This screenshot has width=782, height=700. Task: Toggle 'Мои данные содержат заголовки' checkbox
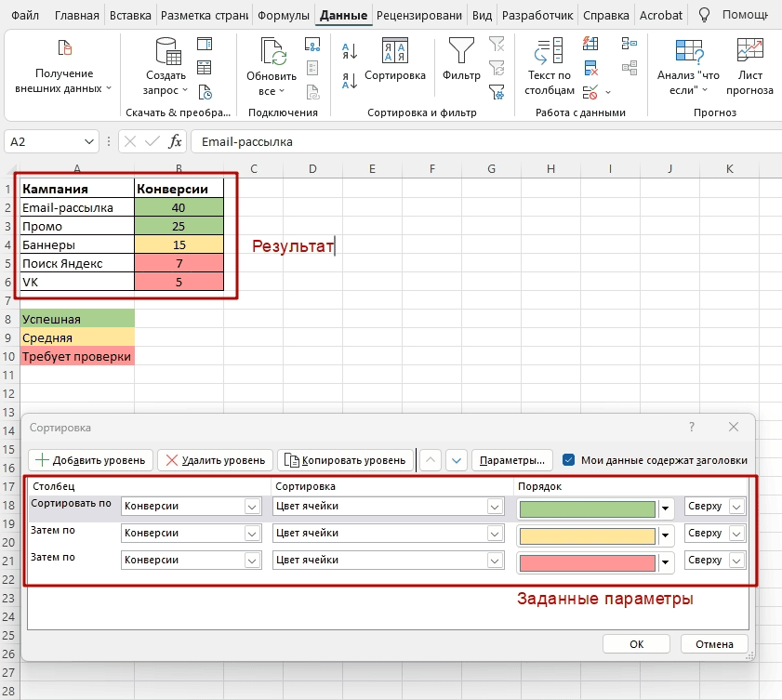click(x=569, y=459)
